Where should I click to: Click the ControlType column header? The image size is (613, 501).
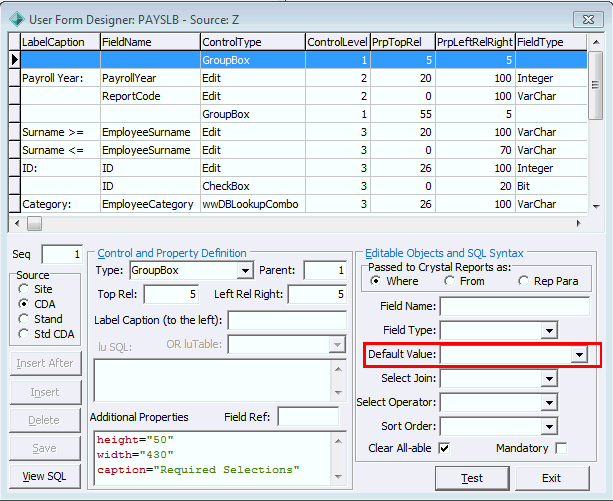coord(253,42)
